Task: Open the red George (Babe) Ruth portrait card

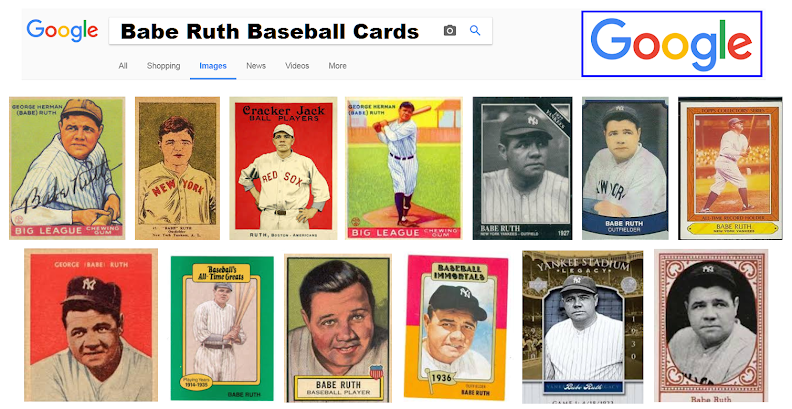Action: (x=91, y=326)
